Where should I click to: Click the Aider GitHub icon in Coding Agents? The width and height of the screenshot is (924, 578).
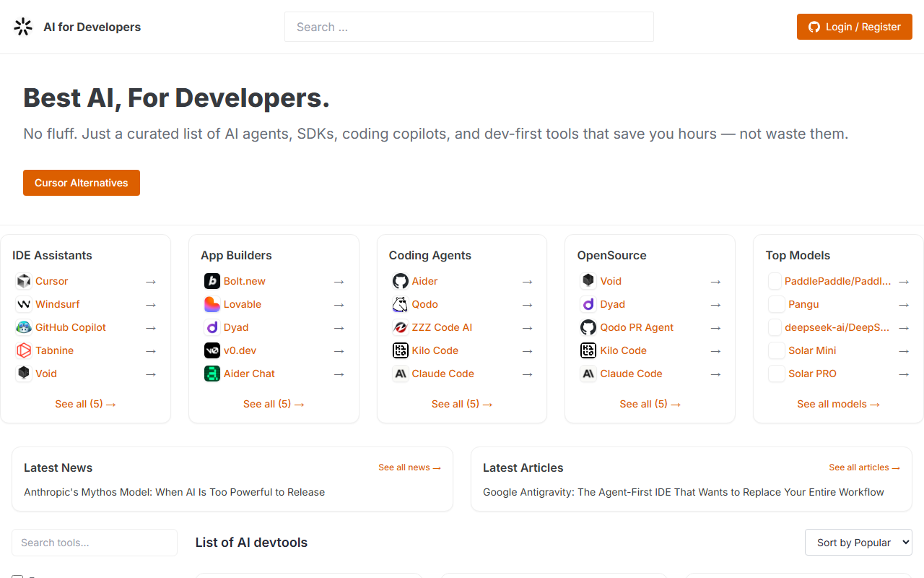[401, 281]
